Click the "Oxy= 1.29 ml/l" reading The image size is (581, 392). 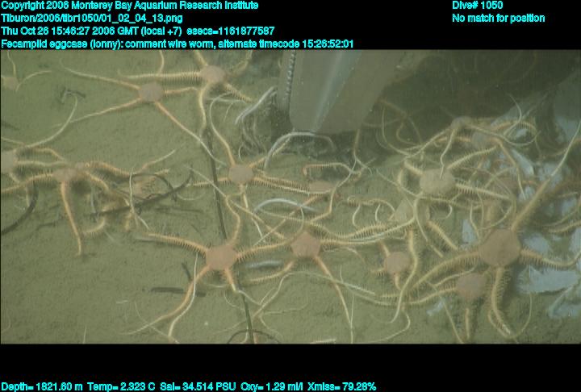pos(272,387)
